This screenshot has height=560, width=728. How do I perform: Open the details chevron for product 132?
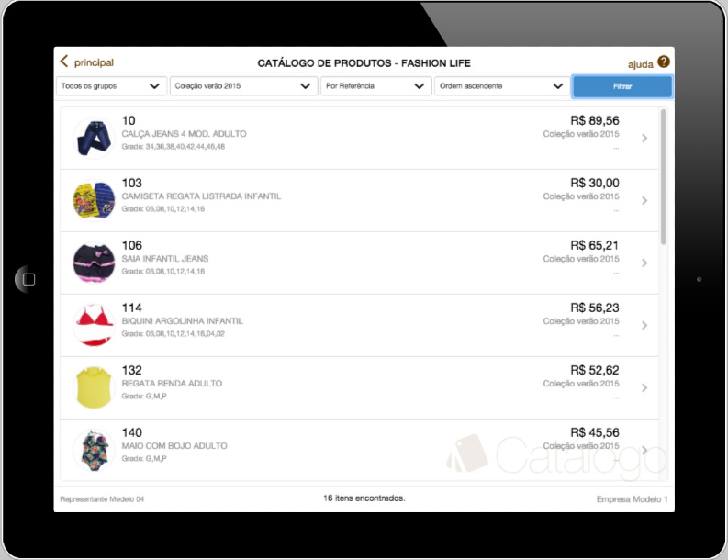[644, 387]
